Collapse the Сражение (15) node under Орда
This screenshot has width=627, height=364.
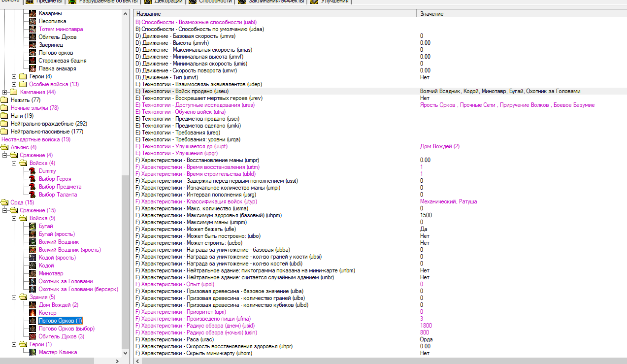(5, 210)
